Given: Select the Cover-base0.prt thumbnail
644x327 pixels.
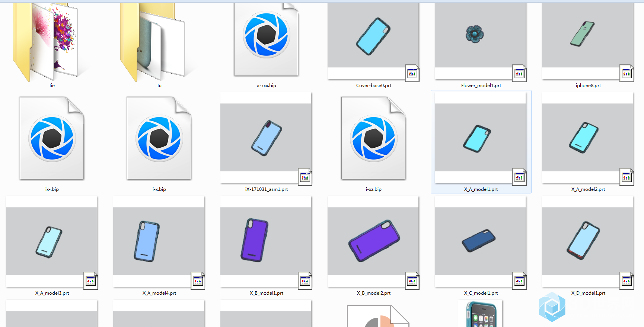Looking at the screenshot, I should [373, 41].
